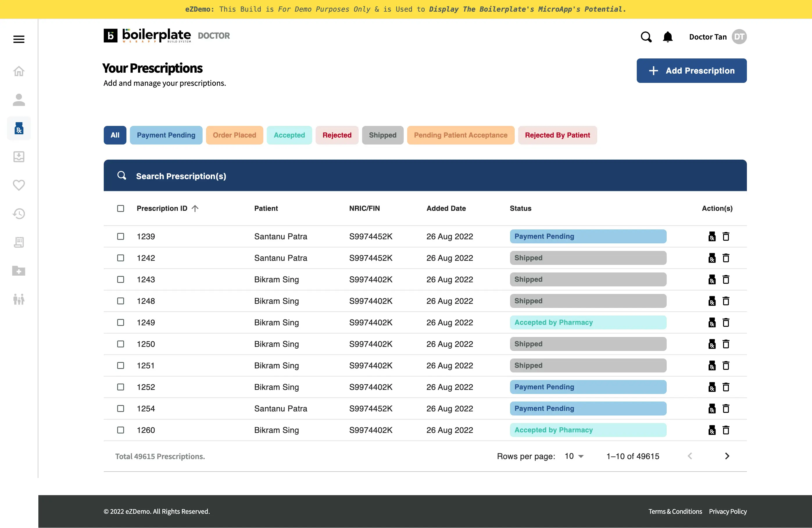View prescription 1260 via its Rx bottle icon
Image resolution: width=812 pixels, height=528 pixels.
[x=712, y=430]
